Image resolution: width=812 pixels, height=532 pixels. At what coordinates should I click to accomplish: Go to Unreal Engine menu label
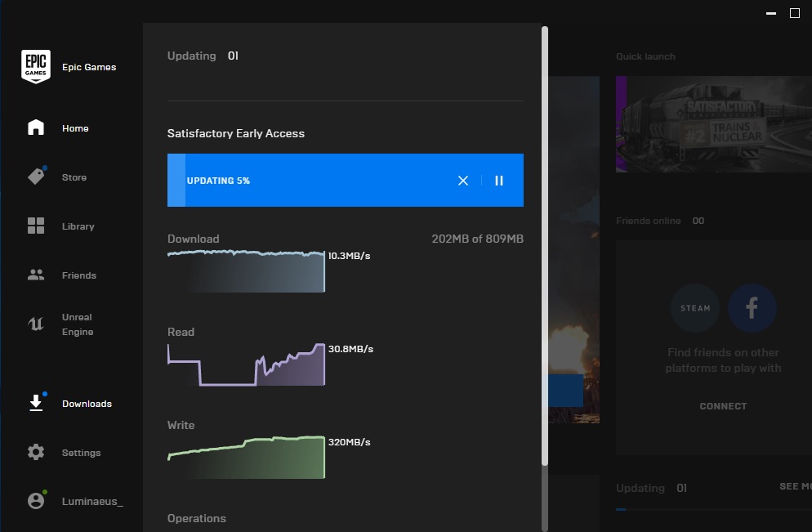pos(78,324)
